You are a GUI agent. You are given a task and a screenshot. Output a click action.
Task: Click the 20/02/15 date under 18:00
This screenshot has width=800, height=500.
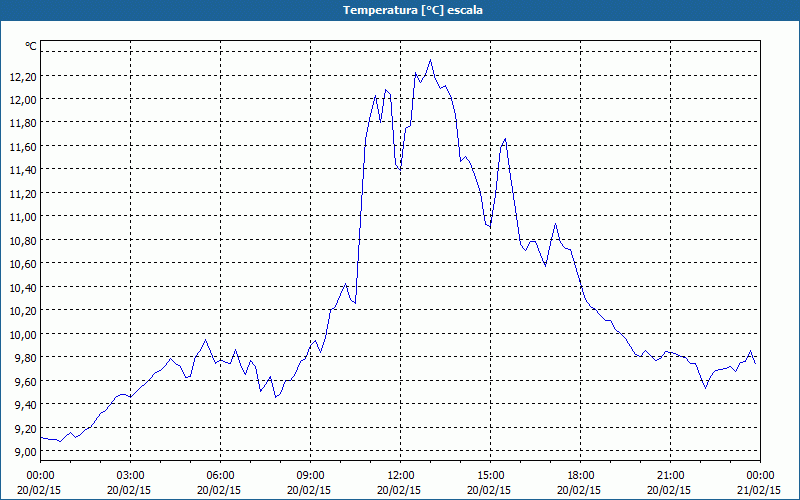coord(579,490)
